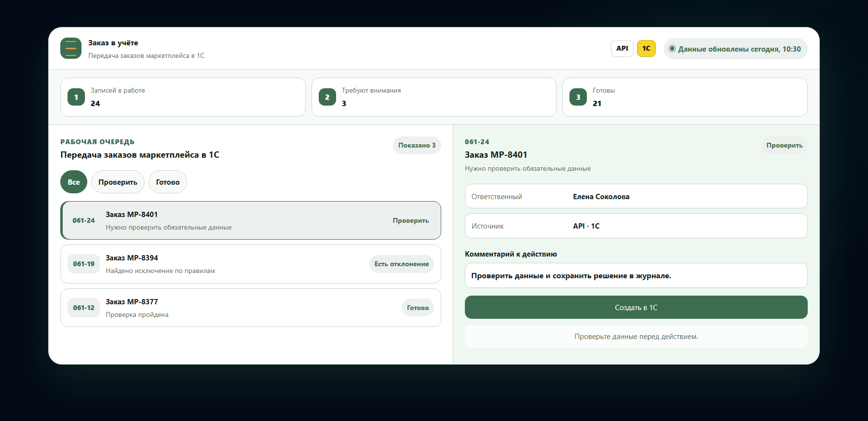Screen dimensions: 868x421
Task: Open the 'Готовы' summary card
Action: click(685, 97)
